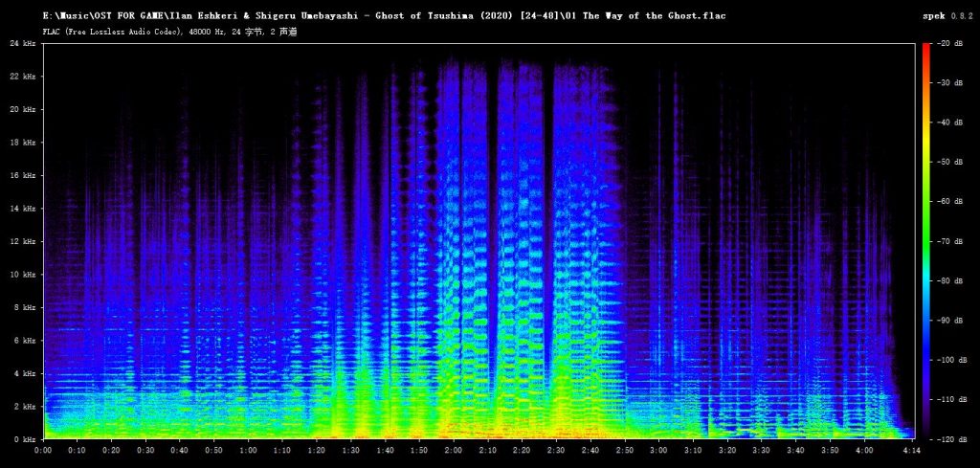The height and width of the screenshot is (468, 980).
Task: Click the 0:50 time axis label
Action: click(214, 450)
